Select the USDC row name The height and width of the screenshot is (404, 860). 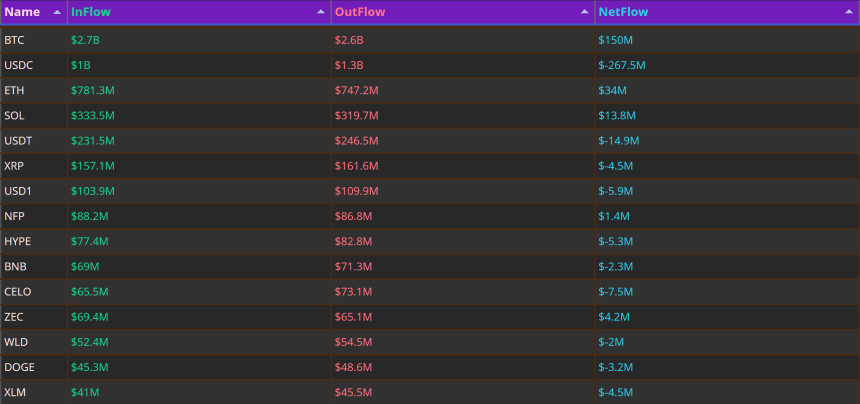point(19,65)
